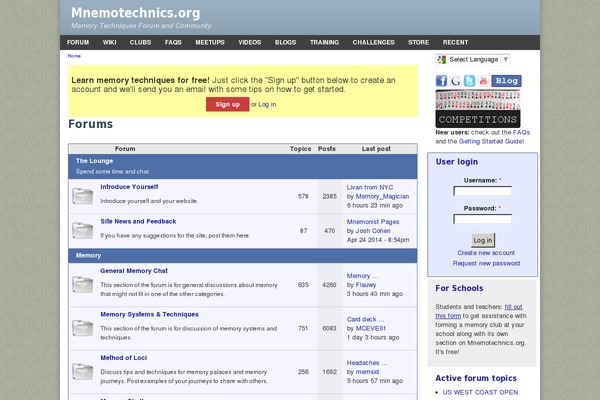
Task: Open the Google social icon
Action: tap(455, 81)
